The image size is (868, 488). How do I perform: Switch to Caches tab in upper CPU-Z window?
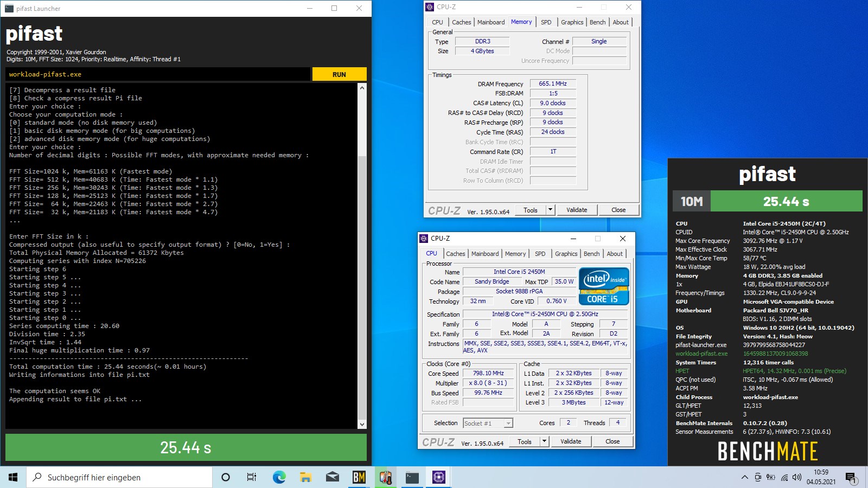click(x=461, y=22)
